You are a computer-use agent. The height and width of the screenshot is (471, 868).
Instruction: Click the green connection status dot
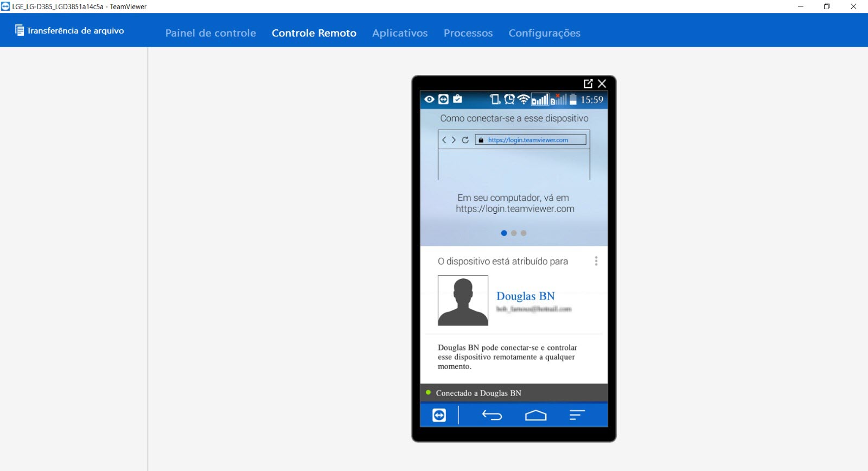[429, 392]
